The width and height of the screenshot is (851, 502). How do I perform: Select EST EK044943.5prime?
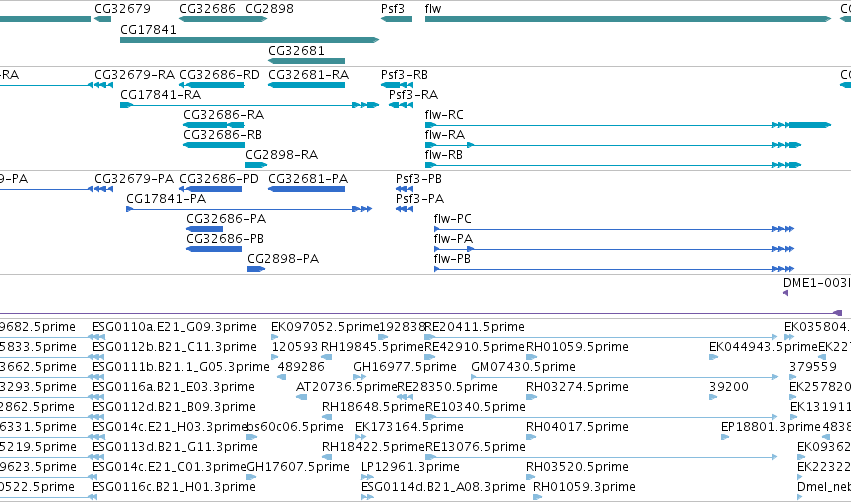pos(763,347)
